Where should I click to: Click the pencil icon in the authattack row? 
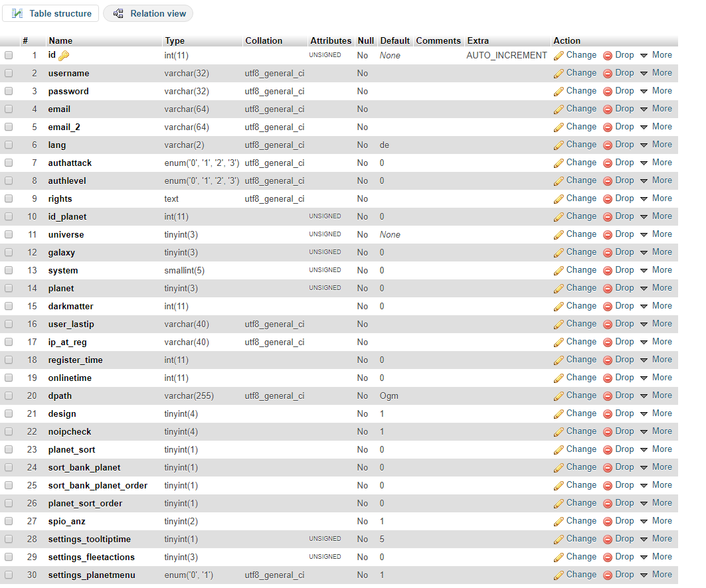pos(559,163)
